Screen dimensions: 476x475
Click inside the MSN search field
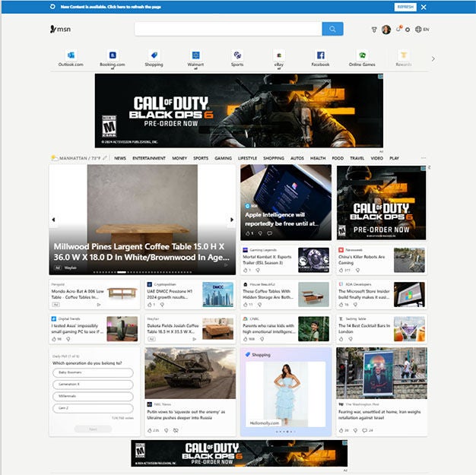point(228,29)
